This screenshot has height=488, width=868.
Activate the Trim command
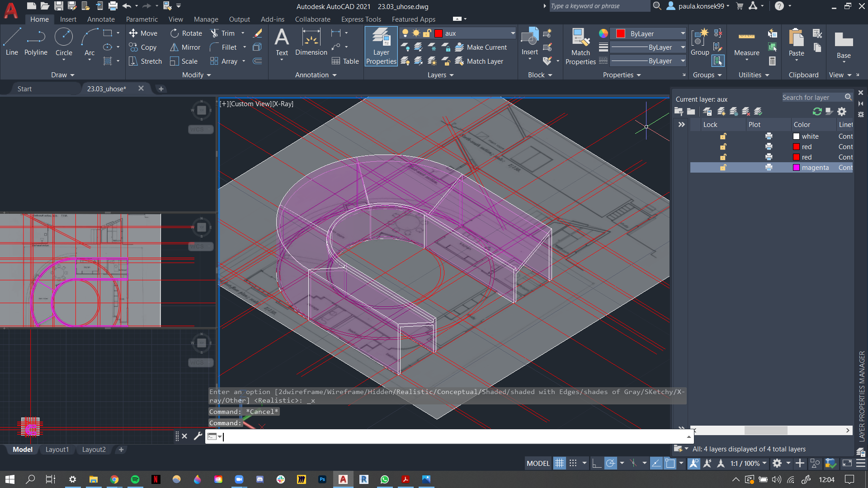[222, 33]
